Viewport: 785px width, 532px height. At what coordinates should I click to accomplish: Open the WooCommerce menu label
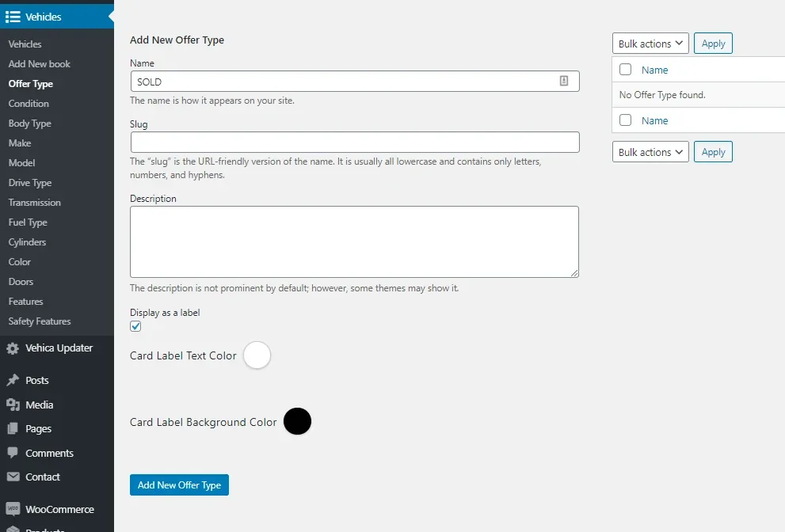coord(59,510)
